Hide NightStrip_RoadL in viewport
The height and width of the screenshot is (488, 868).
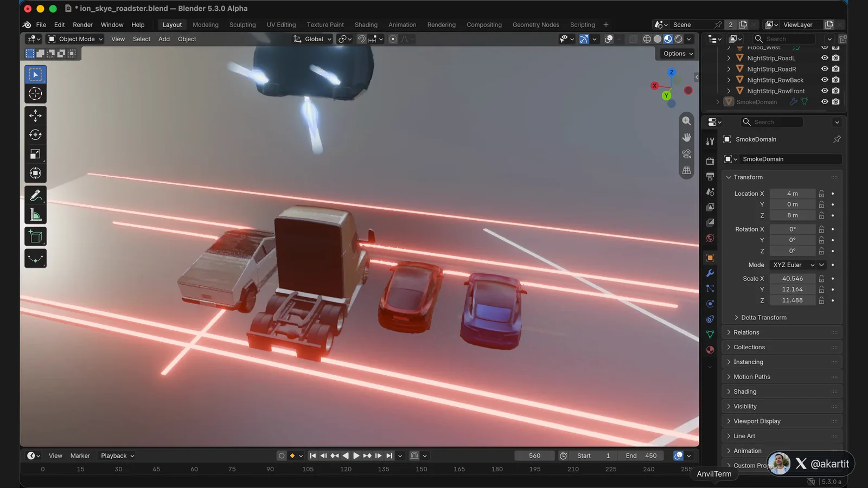(825, 58)
